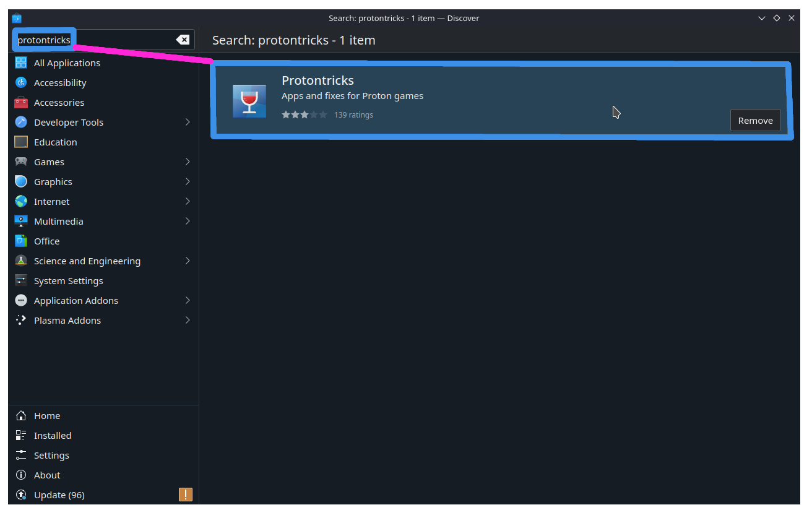Expand the Multimedia category arrow
812x510 pixels.
pos(188,221)
